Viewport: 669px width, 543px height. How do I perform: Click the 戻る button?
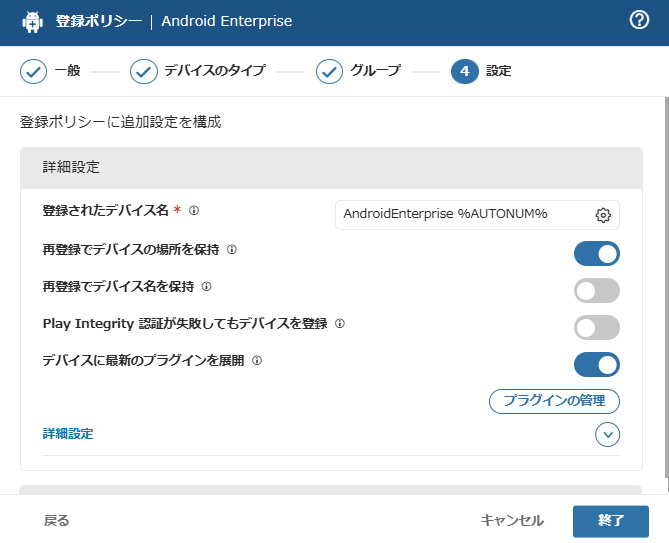click(x=56, y=521)
